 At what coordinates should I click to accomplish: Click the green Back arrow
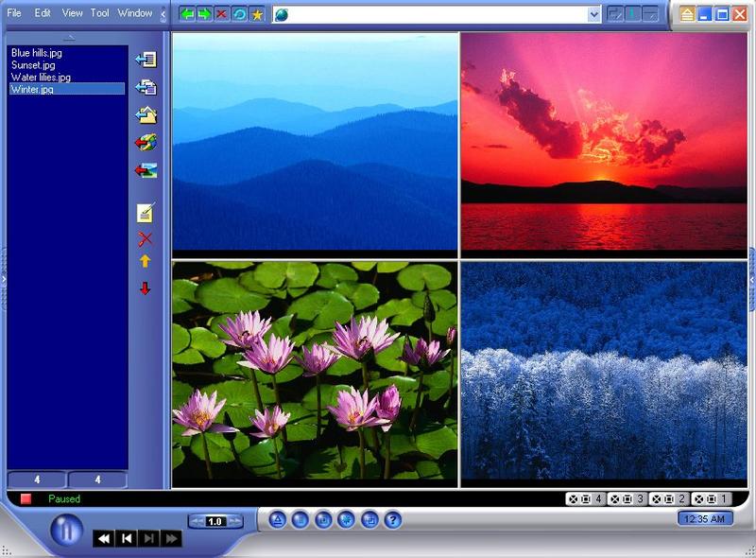[x=187, y=14]
